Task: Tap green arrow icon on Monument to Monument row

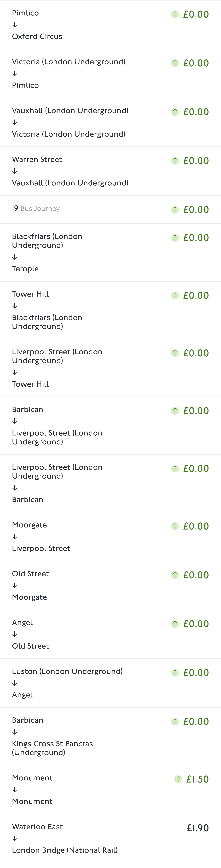Action: tap(178, 779)
